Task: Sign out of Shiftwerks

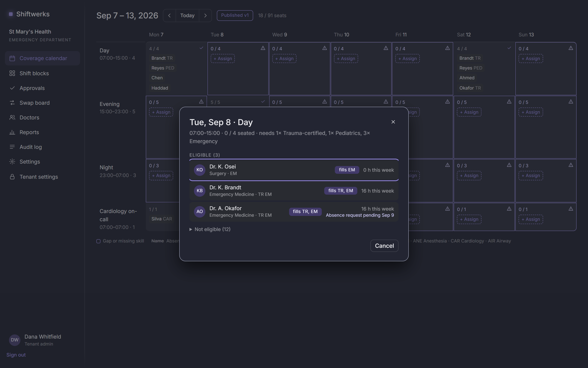Action: click(16, 355)
